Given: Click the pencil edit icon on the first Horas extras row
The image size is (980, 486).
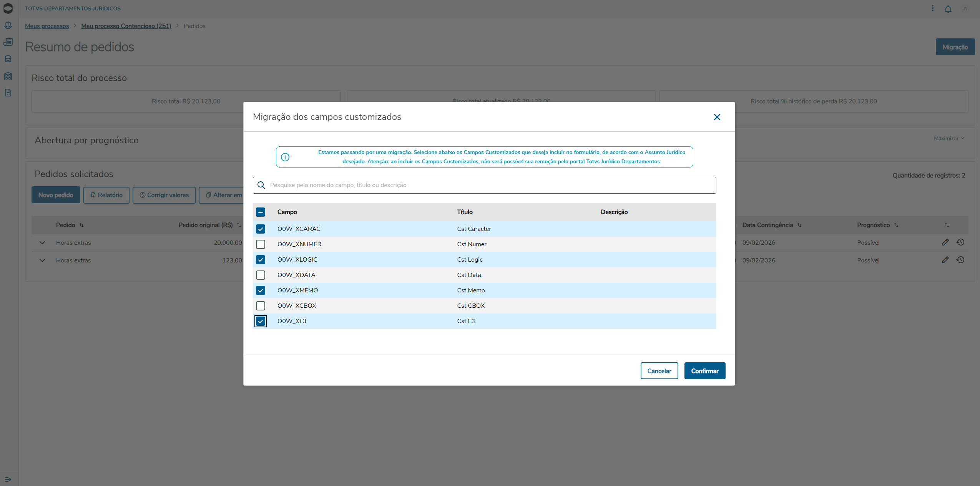Looking at the screenshot, I should 945,242.
